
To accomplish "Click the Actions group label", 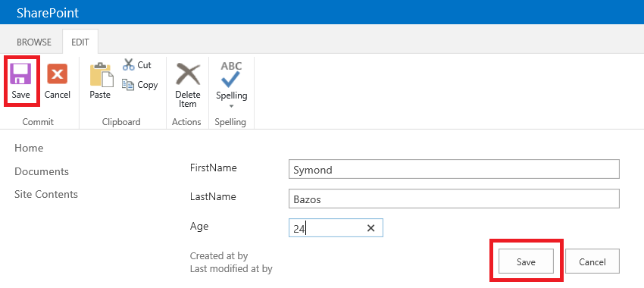I will (x=186, y=121).
